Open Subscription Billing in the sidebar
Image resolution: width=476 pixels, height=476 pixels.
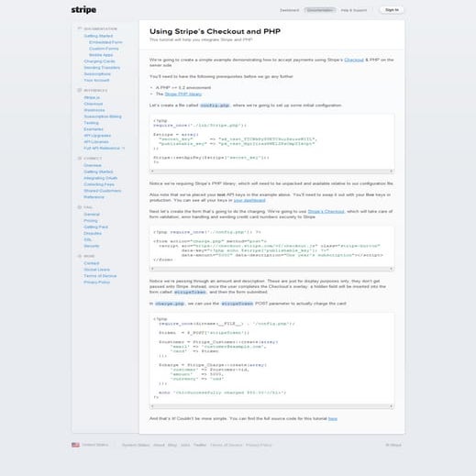pyautogui.click(x=103, y=116)
